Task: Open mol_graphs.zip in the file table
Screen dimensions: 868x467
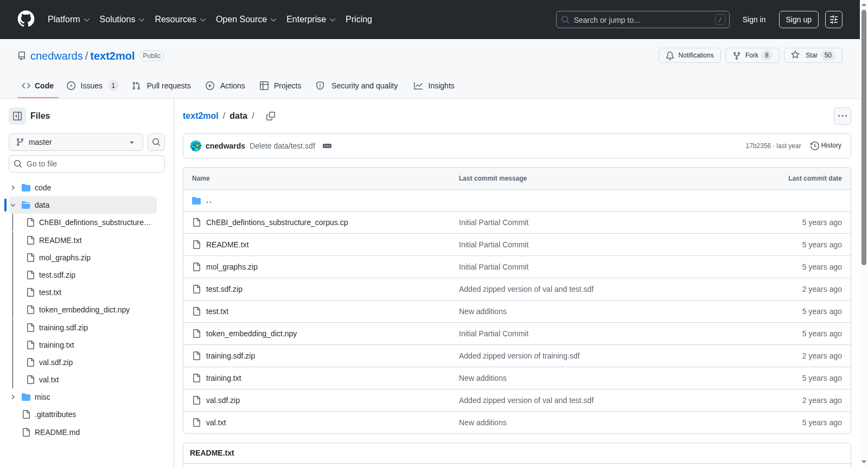Action: coord(232,267)
